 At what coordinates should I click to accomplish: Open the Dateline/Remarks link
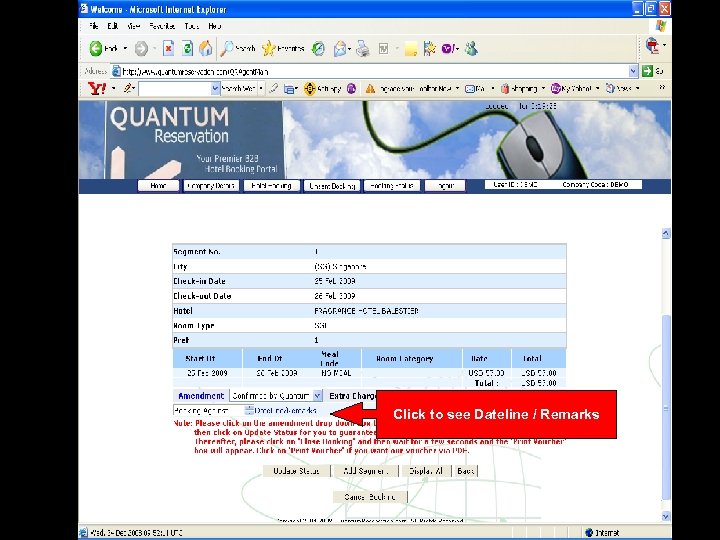285,411
